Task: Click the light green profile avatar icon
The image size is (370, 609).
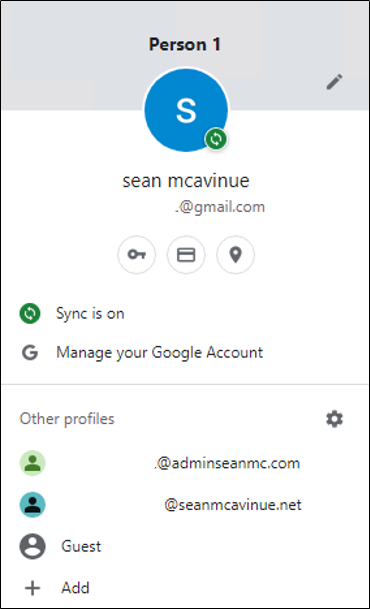Action: (x=33, y=463)
